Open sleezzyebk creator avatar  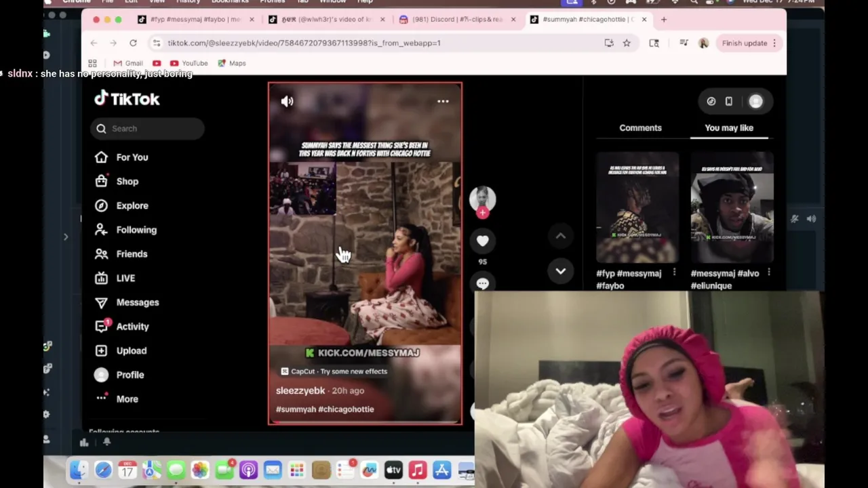(x=482, y=199)
